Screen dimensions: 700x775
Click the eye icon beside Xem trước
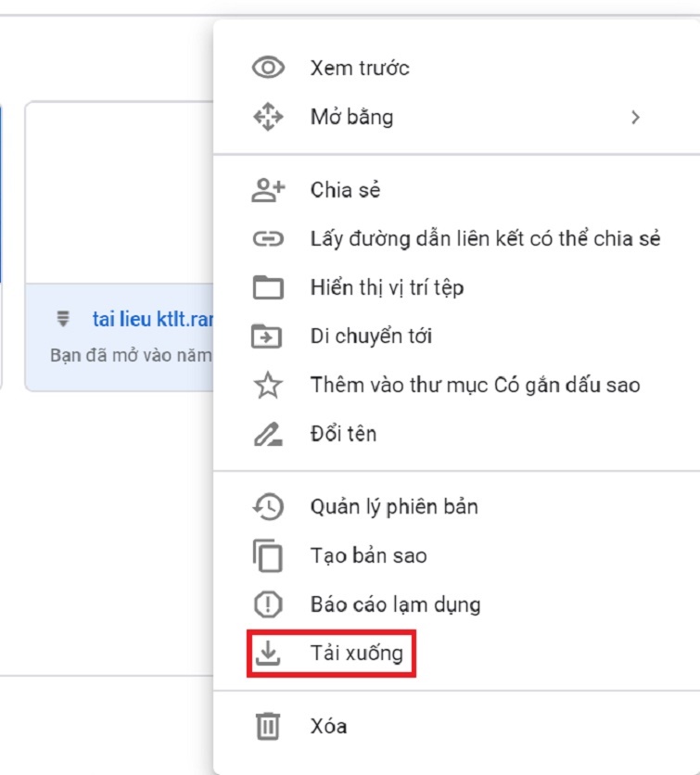268,68
